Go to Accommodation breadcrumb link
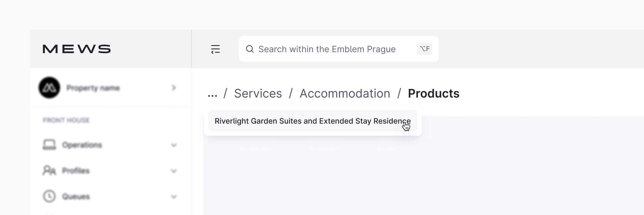Screen dimensions: 644x215 (345, 94)
